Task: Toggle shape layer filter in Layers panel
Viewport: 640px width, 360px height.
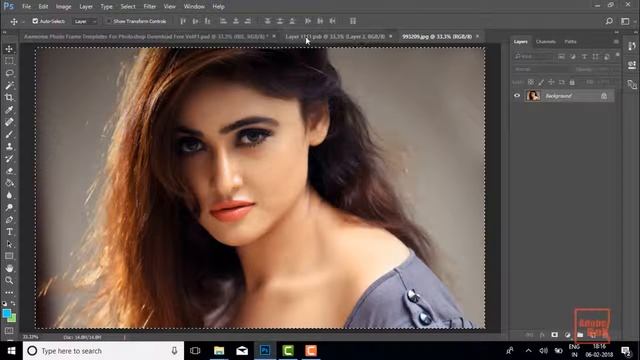Action: point(596,56)
